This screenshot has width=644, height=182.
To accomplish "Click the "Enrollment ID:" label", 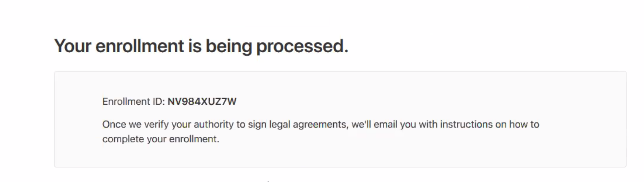I will pos(134,102).
